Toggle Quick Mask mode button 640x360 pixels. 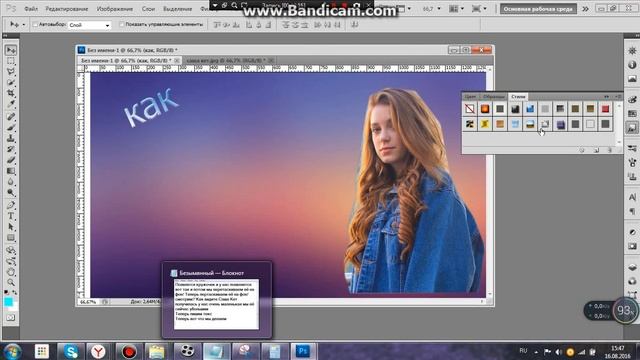pos(11,318)
